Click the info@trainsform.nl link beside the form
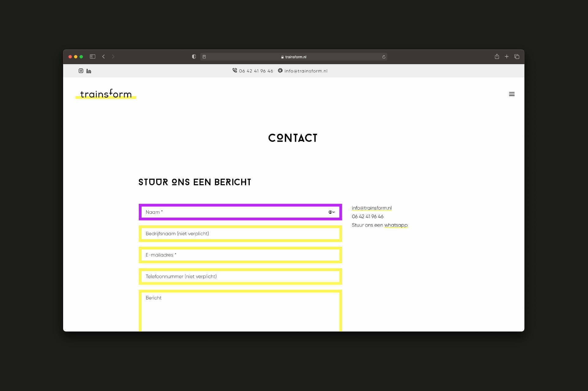588x391 pixels. 372,208
